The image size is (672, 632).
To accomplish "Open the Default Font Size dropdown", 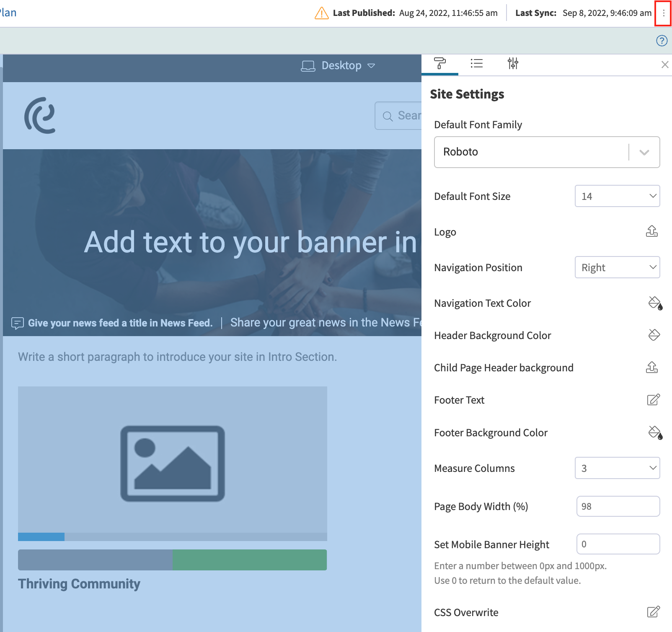I will tap(617, 196).
